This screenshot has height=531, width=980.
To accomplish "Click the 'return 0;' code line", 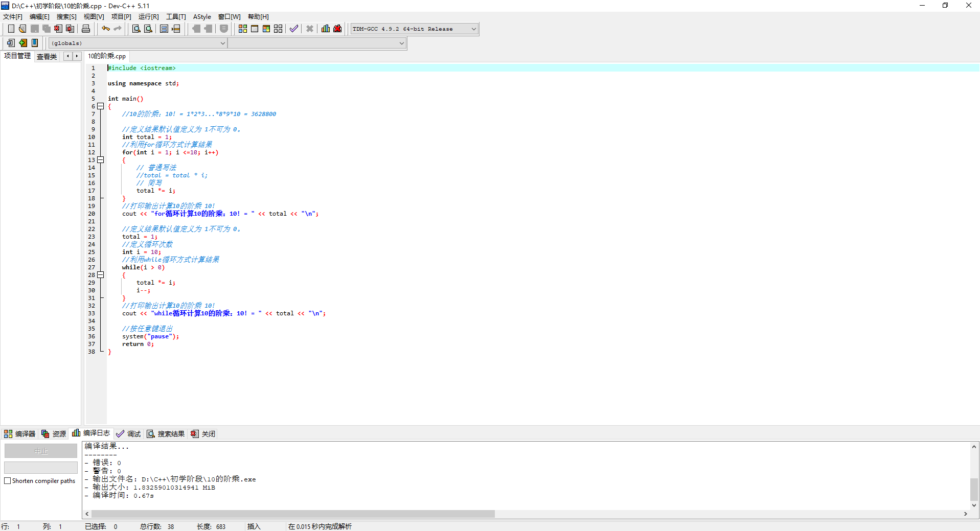I will point(138,344).
